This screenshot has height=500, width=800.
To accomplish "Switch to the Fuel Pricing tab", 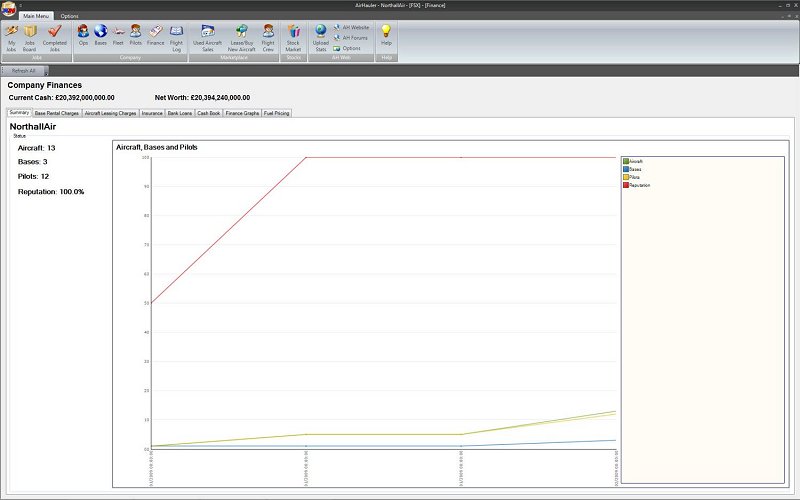I will point(277,113).
